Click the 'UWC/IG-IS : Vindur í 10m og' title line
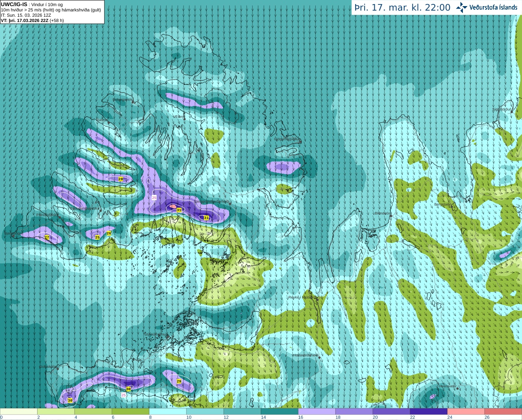The width and height of the screenshot is (522, 420). [x=31, y=4]
